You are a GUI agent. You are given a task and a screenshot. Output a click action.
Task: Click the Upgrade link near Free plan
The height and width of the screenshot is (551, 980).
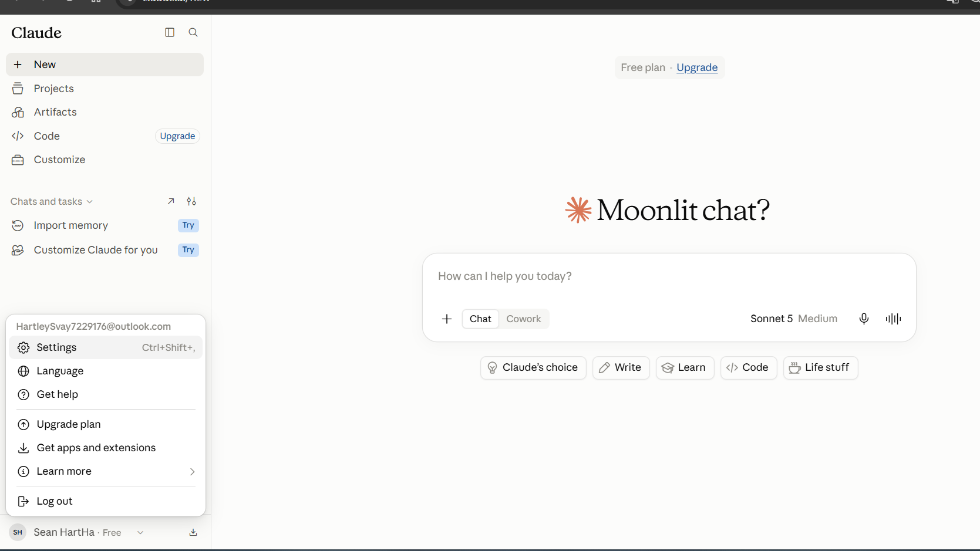697,67
